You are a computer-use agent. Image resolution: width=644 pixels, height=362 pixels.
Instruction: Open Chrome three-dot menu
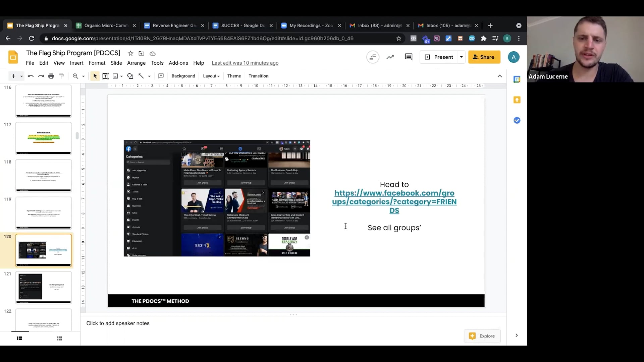tap(519, 39)
